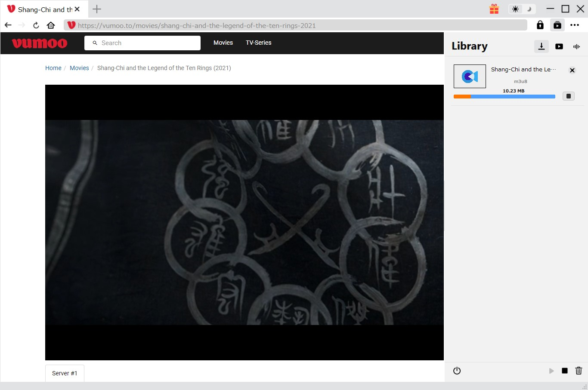
Task: Toggle the download library panel icon
Action: point(557,25)
